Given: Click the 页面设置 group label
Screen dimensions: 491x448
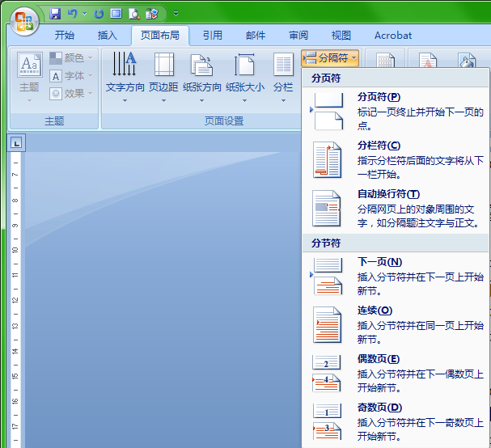Looking at the screenshot, I should [x=224, y=120].
